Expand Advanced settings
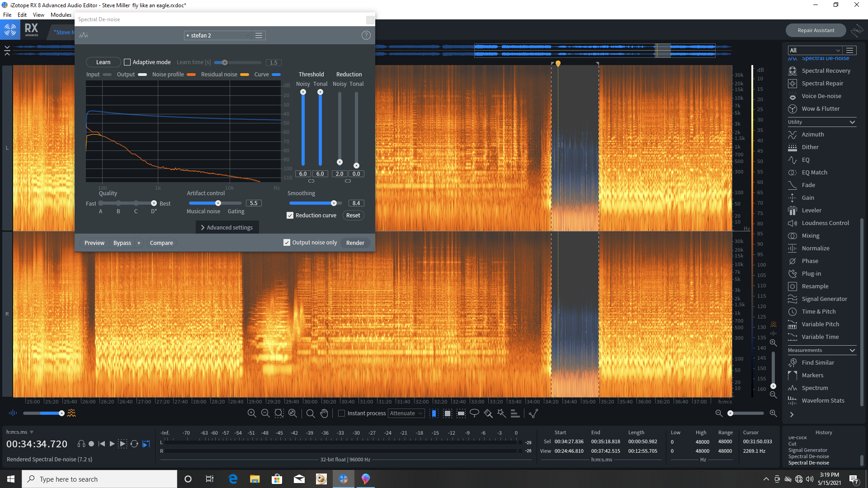This screenshot has width=868, height=488. coord(227,227)
